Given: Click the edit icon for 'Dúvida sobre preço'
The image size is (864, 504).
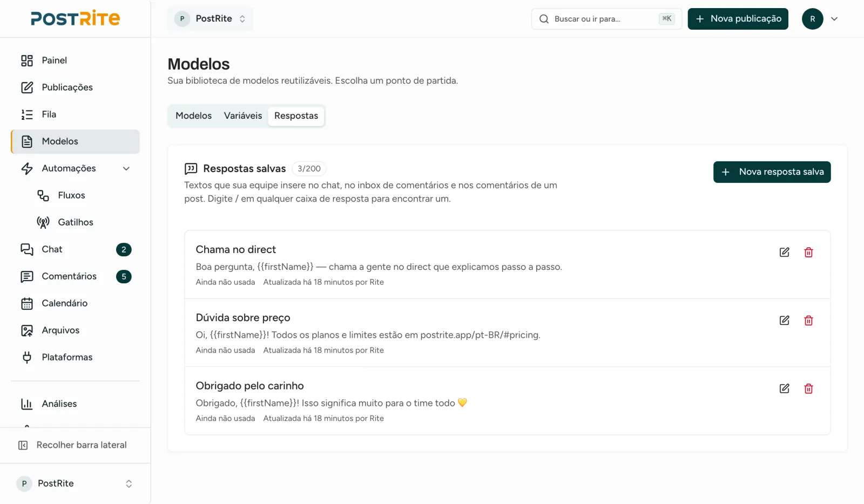Looking at the screenshot, I should (x=785, y=321).
